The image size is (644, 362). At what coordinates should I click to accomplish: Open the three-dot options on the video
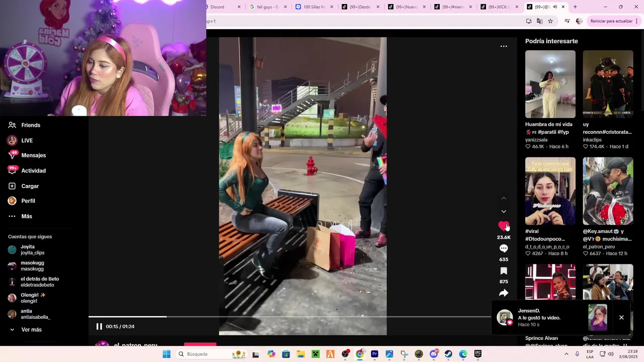(x=504, y=46)
